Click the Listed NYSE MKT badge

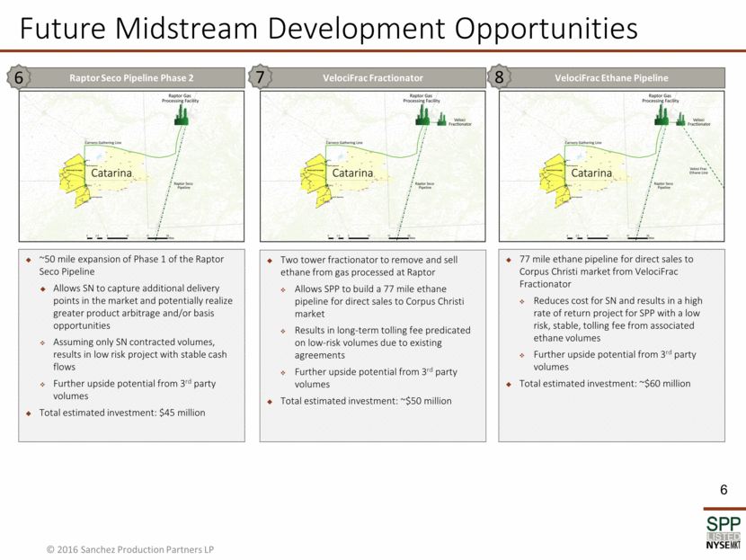click(x=722, y=541)
